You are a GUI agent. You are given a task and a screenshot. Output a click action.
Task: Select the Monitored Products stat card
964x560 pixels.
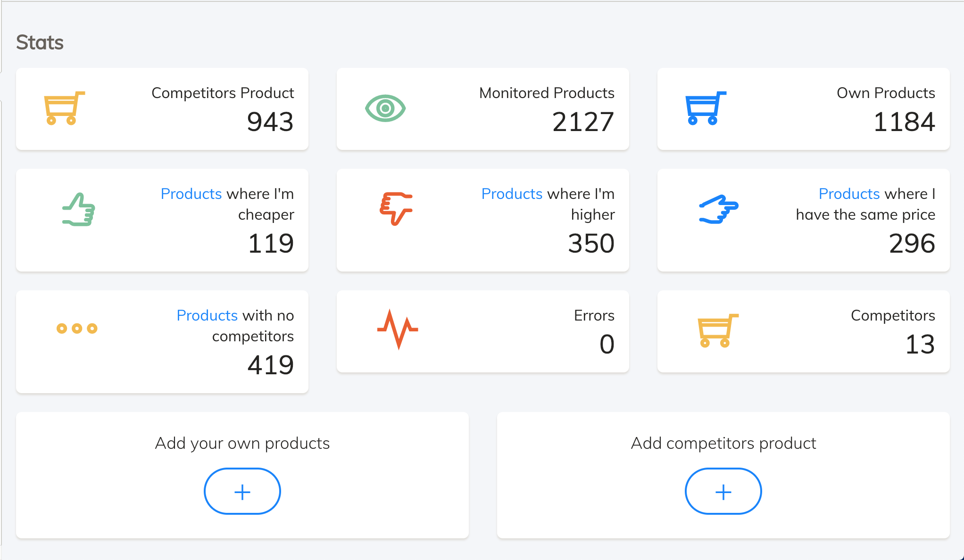(482, 109)
